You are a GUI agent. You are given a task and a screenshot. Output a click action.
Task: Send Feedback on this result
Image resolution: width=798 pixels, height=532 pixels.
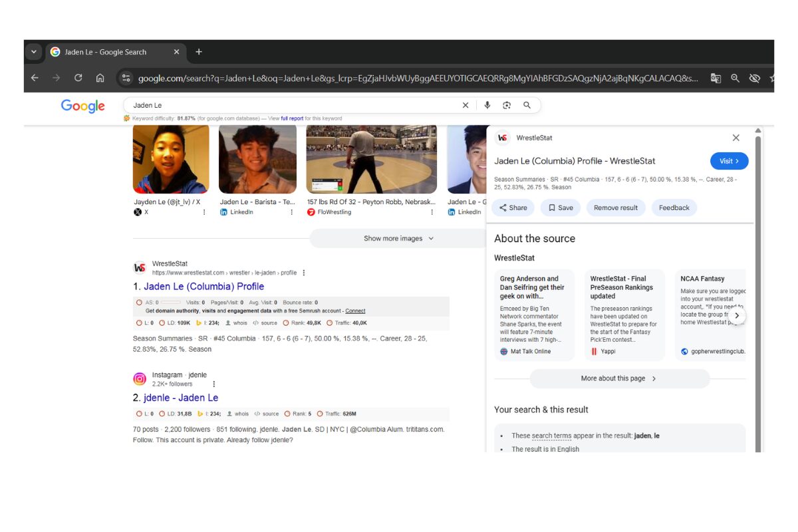[674, 207]
